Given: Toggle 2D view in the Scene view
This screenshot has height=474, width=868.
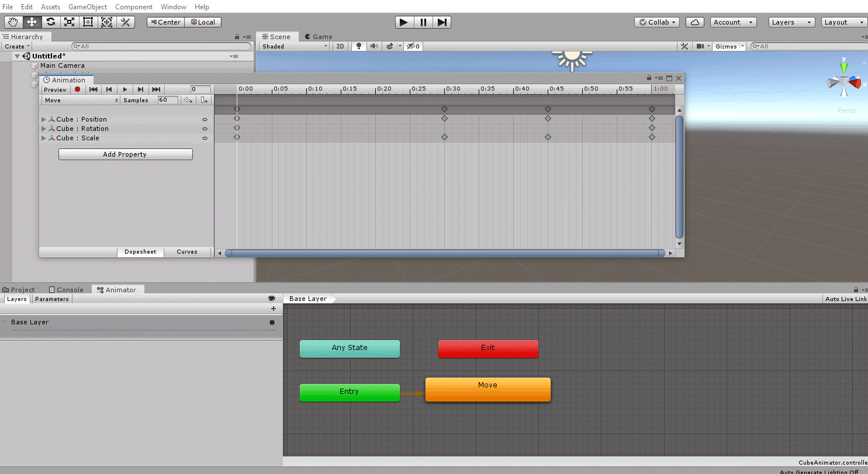Looking at the screenshot, I should point(340,46).
